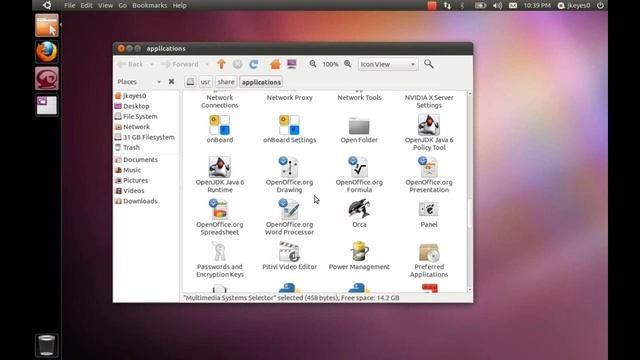Select the Open Folder icon
640x360 pixels.
pyautogui.click(x=359, y=126)
